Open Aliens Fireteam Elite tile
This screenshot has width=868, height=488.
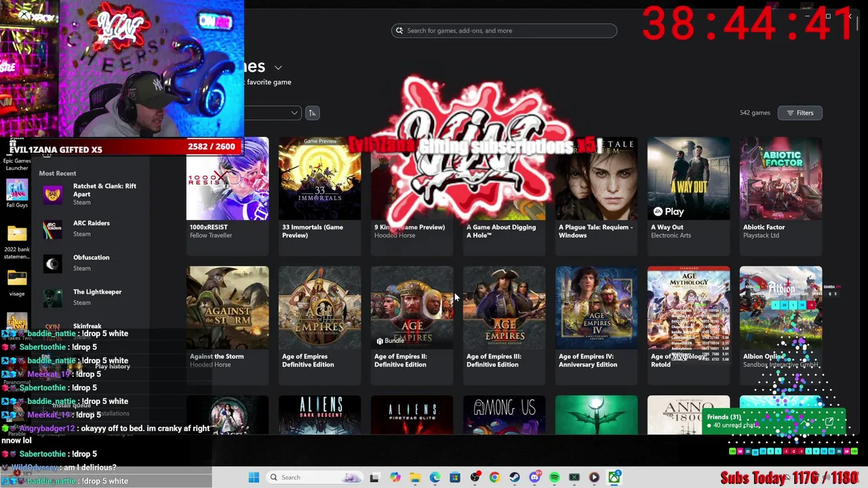412,415
